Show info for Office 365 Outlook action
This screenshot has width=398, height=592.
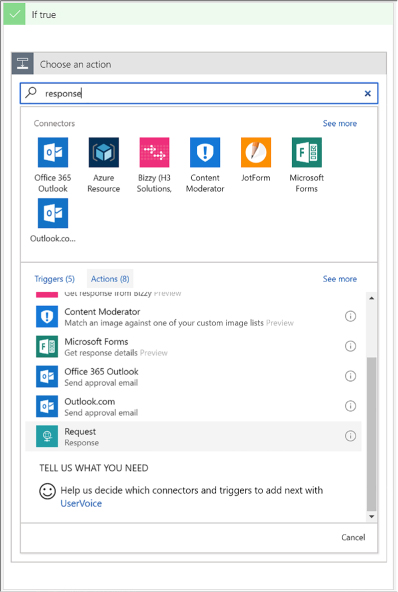350,376
